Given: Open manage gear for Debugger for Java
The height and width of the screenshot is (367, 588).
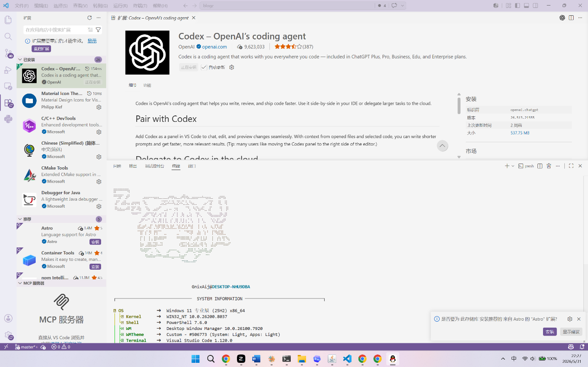Looking at the screenshot, I should (99, 206).
